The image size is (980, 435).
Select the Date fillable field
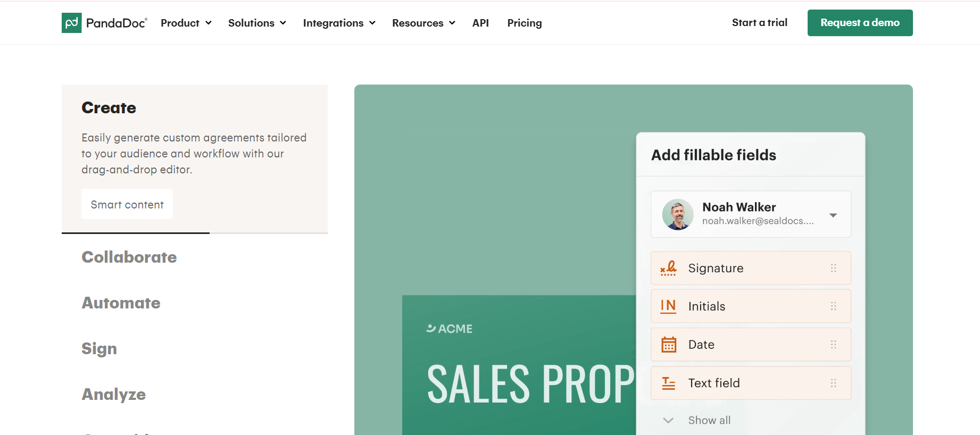coord(751,345)
